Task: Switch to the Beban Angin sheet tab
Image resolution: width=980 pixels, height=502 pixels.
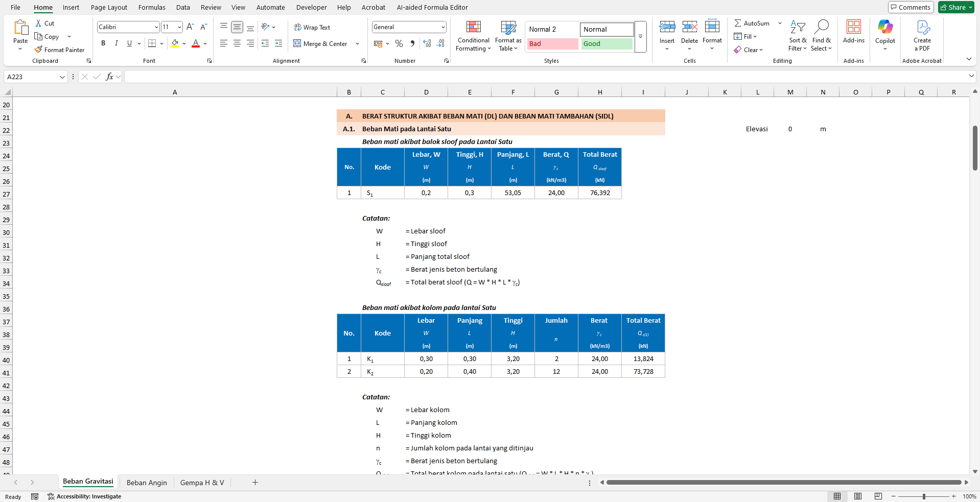Action: click(x=147, y=483)
